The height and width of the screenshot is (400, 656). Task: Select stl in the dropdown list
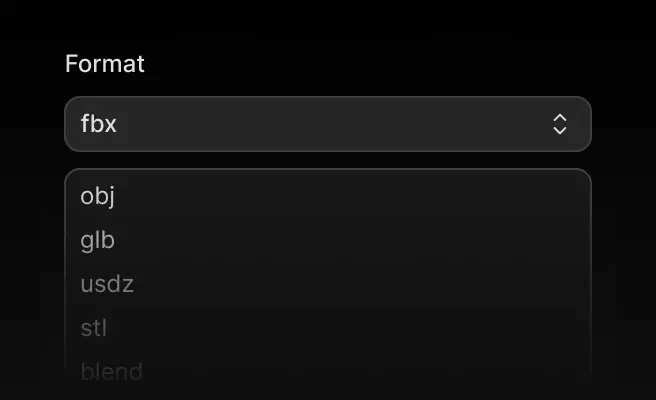click(x=94, y=328)
